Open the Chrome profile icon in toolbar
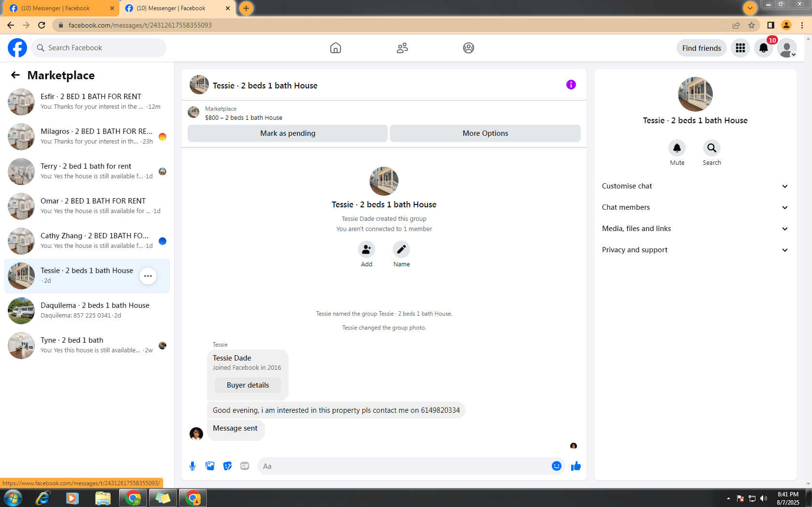812x507 pixels. coord(786,25)
